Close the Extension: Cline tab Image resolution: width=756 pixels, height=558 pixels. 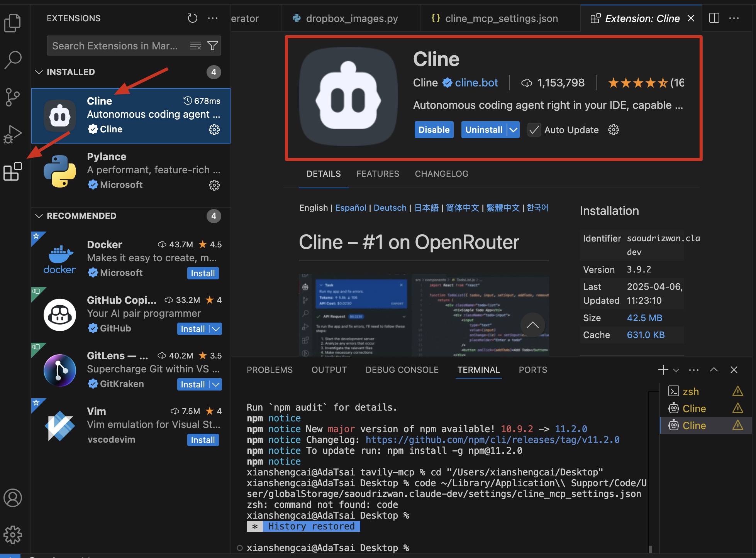pyautogui.click(x=691, y=18)
